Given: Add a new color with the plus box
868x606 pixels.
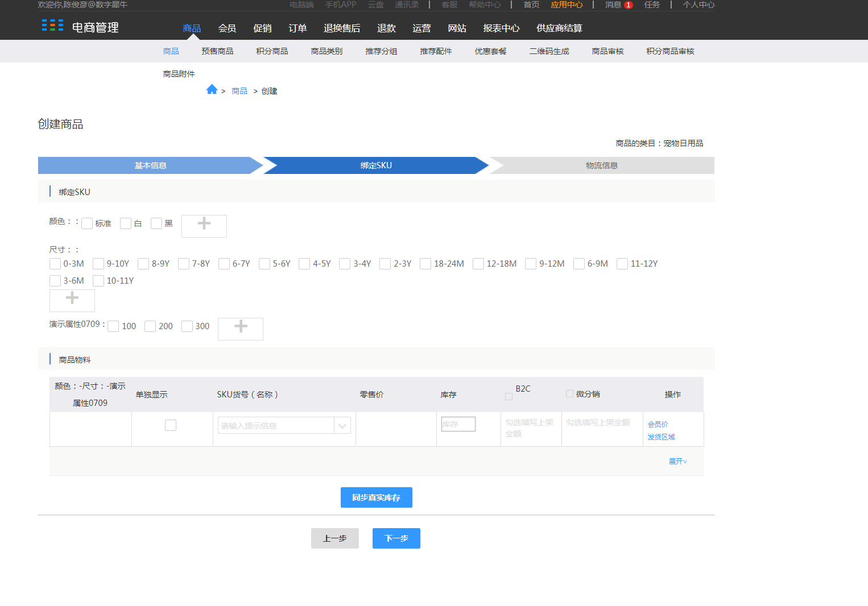Looking at the screenshot, I should 204,226.
